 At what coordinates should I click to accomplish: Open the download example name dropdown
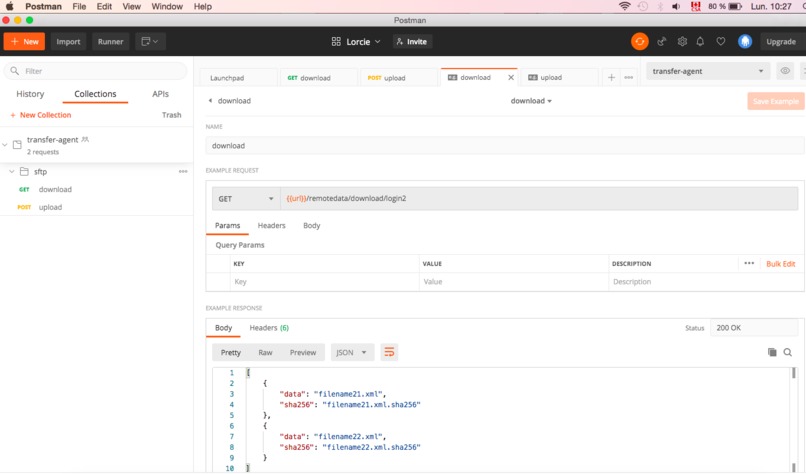tap(531, 101)
